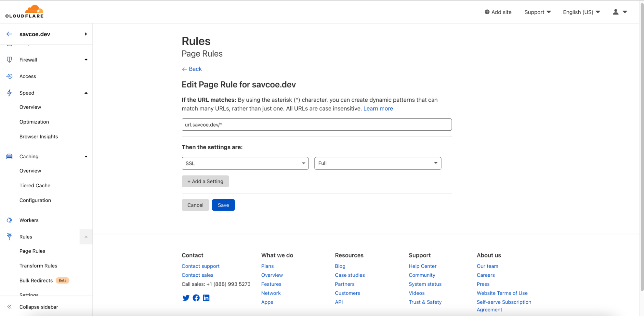Open Cloudflare's Facebook page icon
Image resolution: width=644 pixels, height=316 pixels.
tap(196, 298)
